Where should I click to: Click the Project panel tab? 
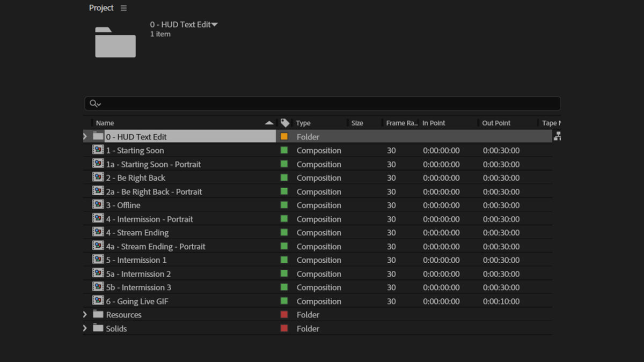click(x=101, y=8)
